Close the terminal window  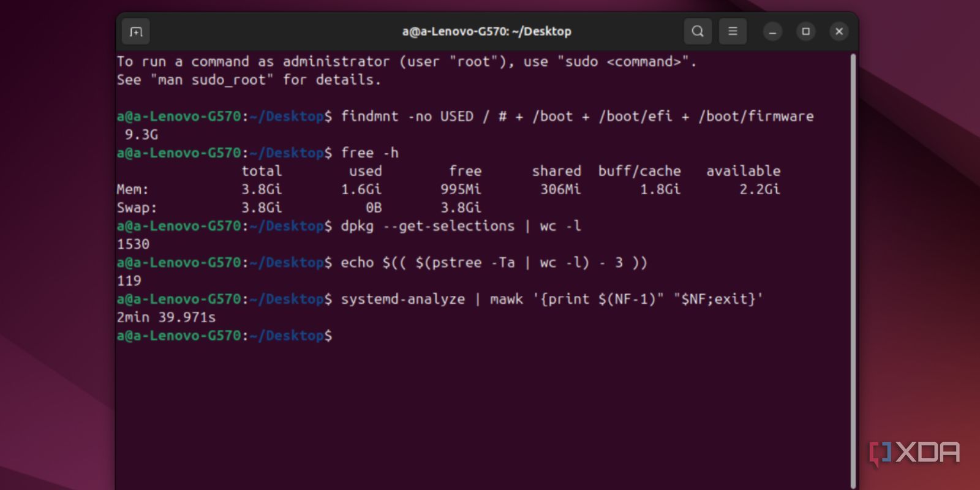[x=839, y=31]
